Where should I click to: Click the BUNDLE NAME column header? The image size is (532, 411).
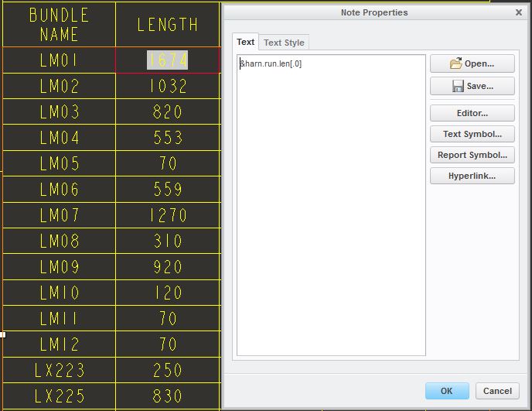[x=59, y=25]
